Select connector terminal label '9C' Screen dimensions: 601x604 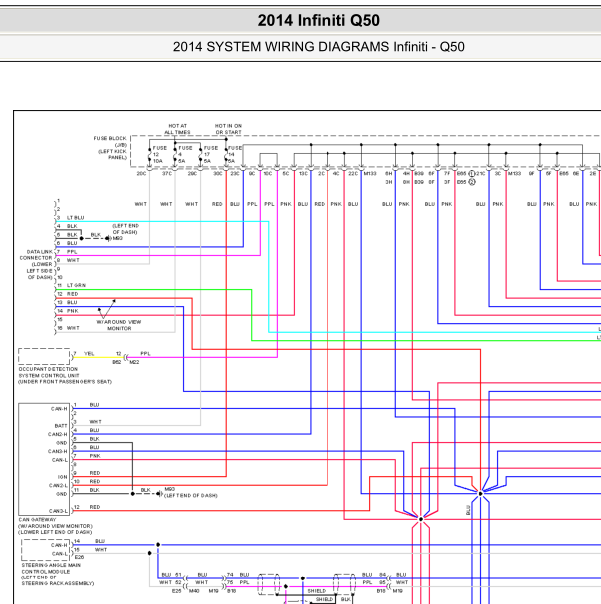coord(252,174)
